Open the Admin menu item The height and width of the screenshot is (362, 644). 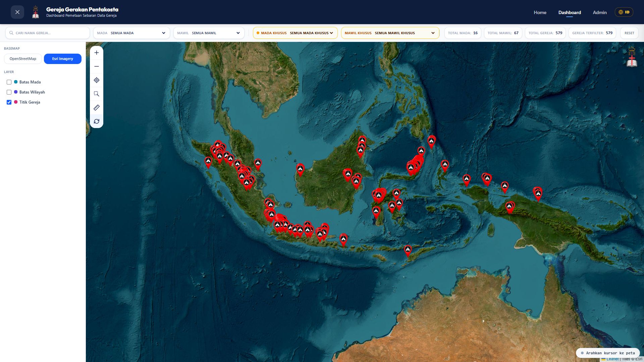click(600, 12)
